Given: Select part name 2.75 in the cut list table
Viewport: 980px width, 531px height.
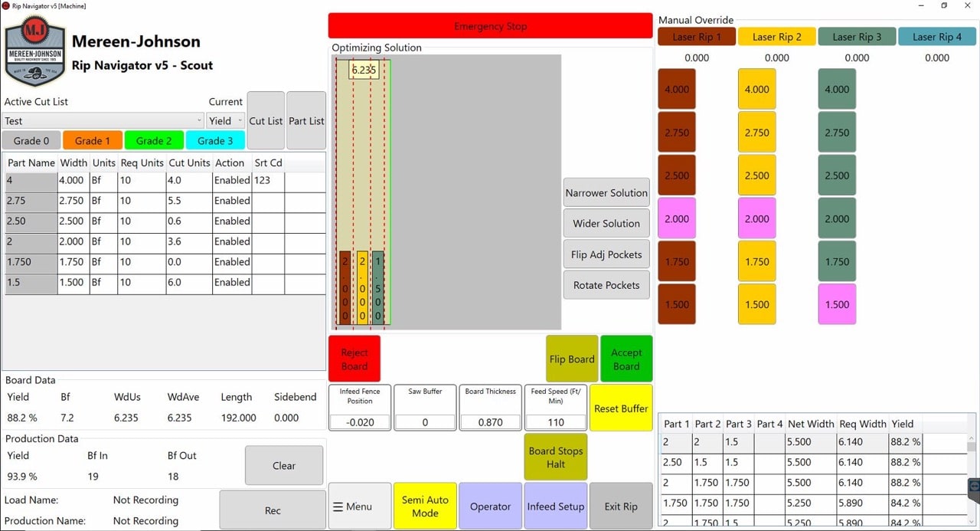Looking at the screenshot, I should pyautogui.click(x=31, y=201).
